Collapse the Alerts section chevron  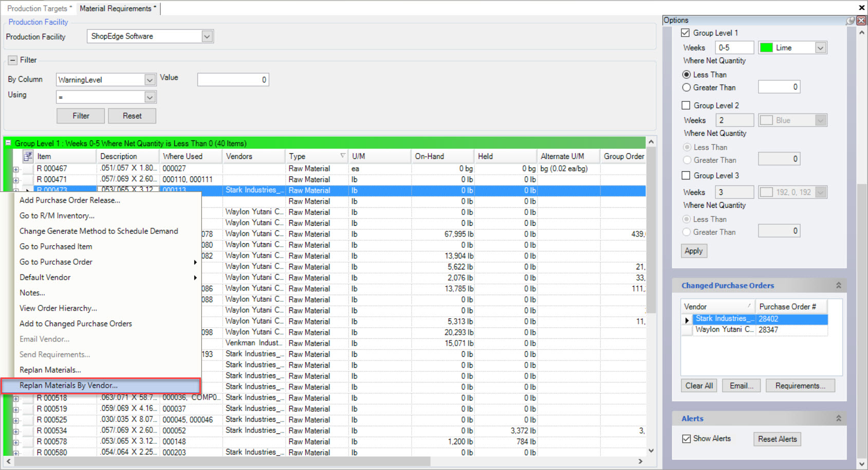point(838,419)
